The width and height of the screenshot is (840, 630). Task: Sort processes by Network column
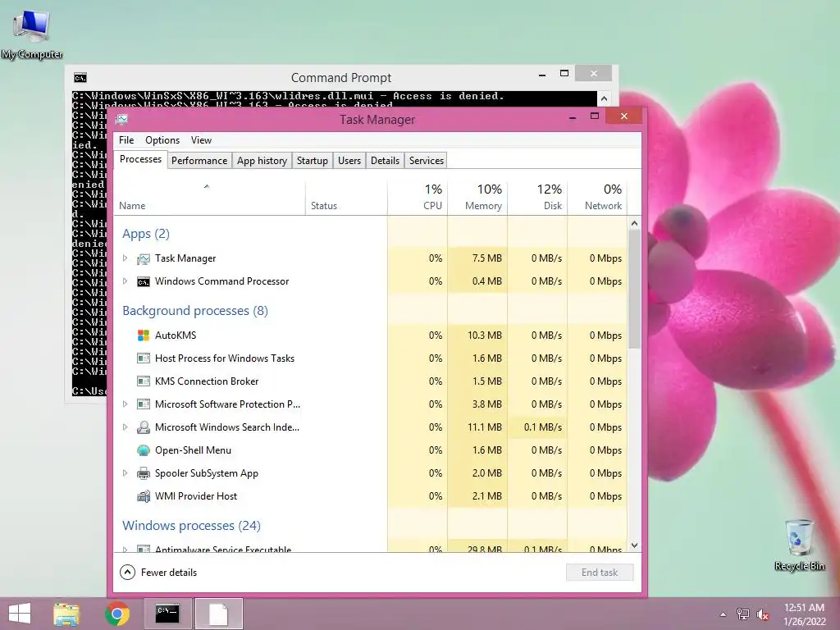[597, 198]
